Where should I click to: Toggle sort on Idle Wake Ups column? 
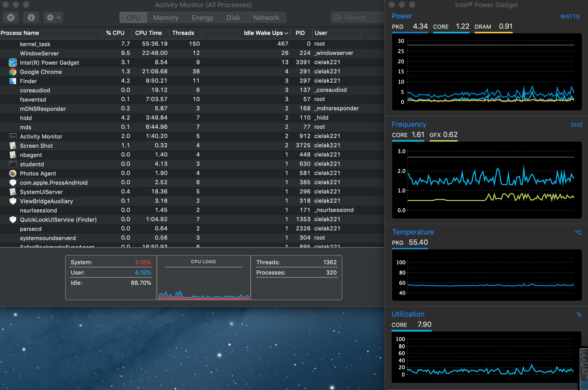(x=263, y=33)
